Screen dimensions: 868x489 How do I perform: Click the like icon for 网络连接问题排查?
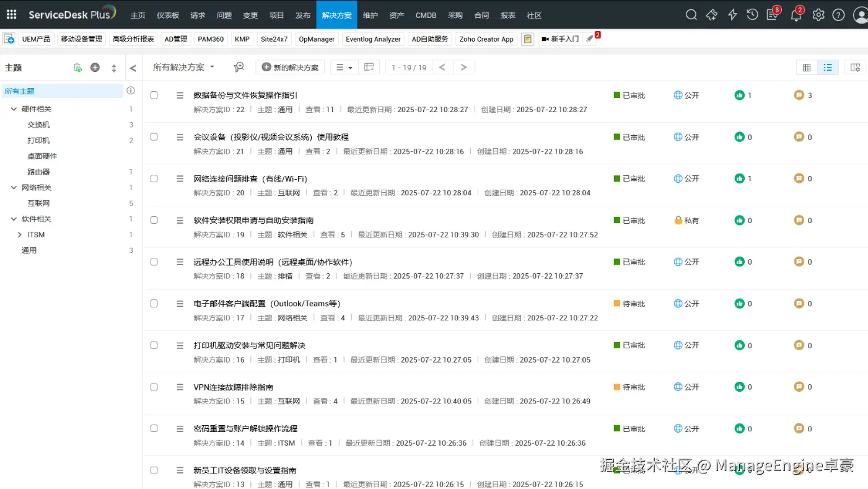739,178
